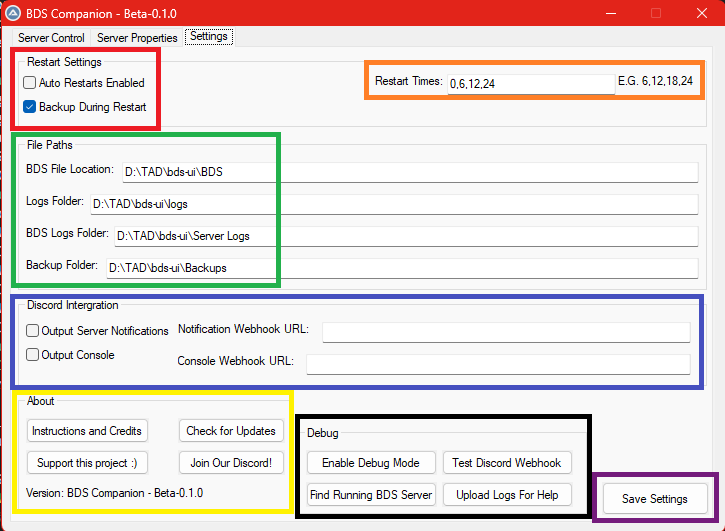Click the Backup Folder: label

click(x=62, y=265)
